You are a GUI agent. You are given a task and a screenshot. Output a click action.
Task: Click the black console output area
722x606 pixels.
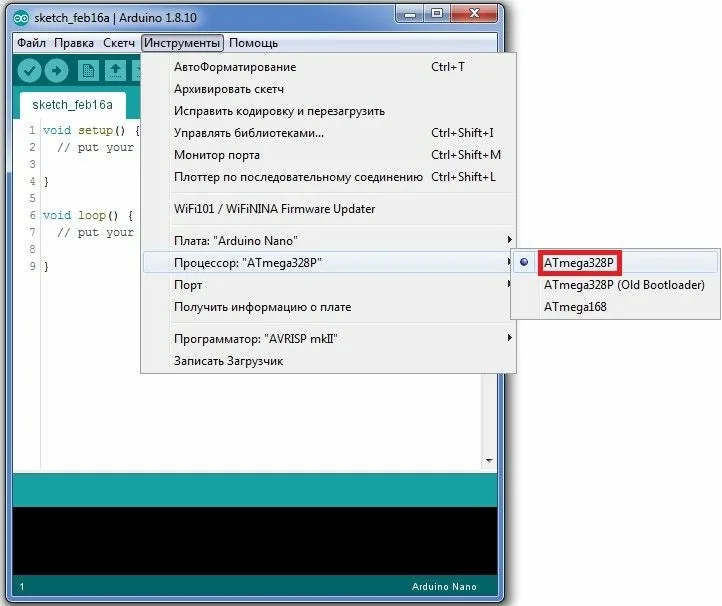(x=255, y=541)
